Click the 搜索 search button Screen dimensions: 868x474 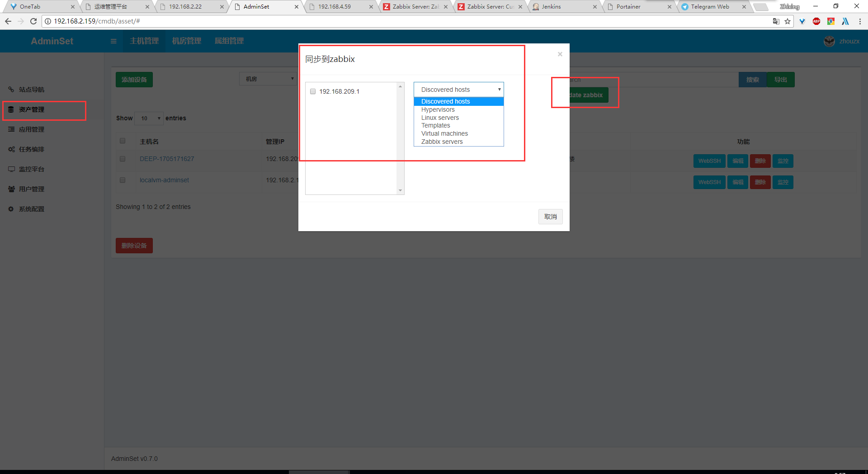(752, 80)
